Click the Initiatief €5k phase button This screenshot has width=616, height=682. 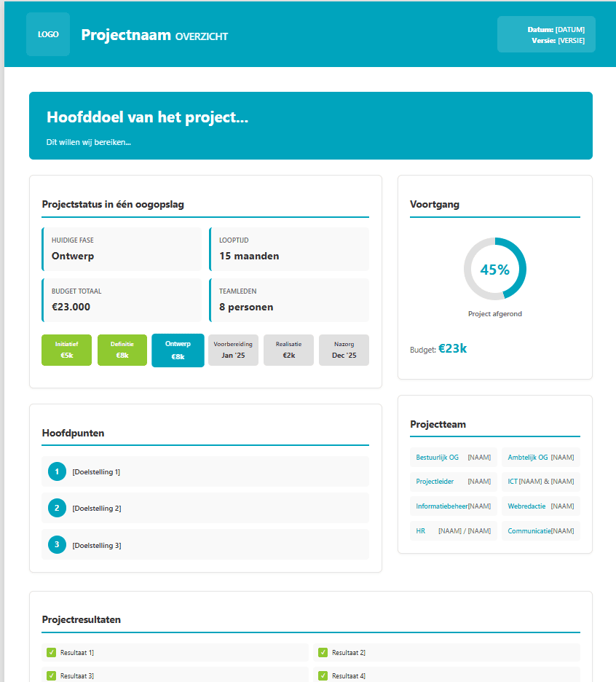tap(66, 350)
